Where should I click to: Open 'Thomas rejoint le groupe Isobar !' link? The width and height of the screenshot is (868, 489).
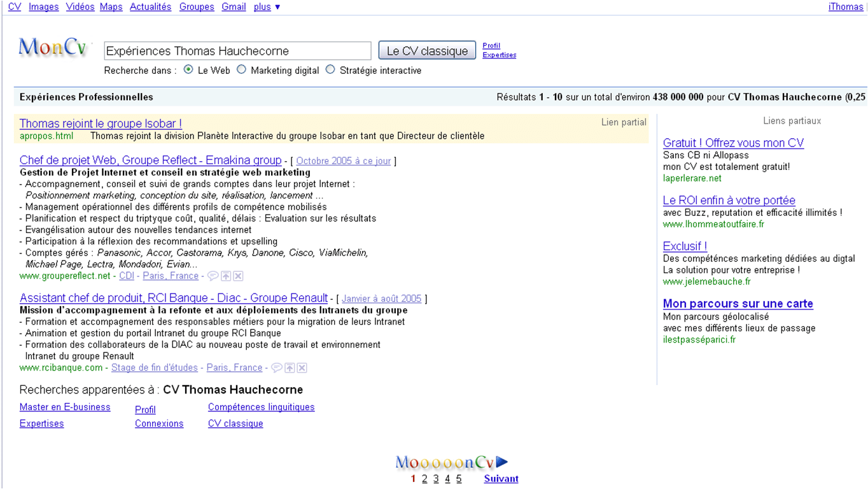[x=101, y=124]
